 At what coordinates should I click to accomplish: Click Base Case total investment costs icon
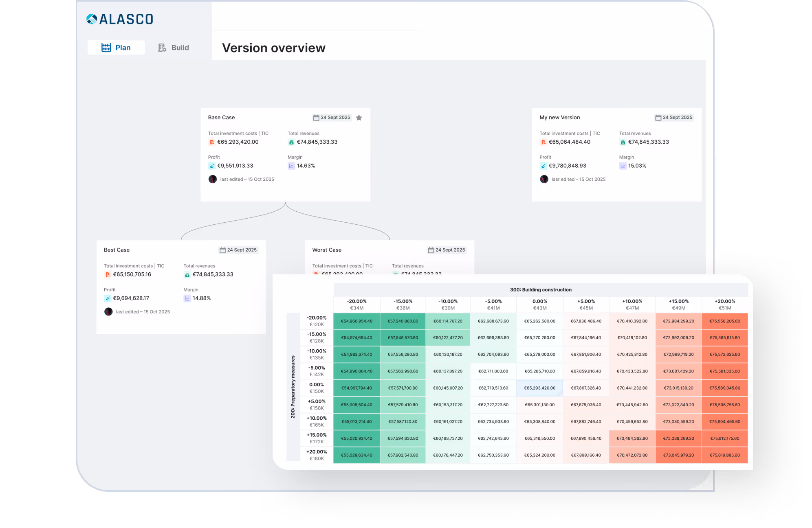click(212, 142)
